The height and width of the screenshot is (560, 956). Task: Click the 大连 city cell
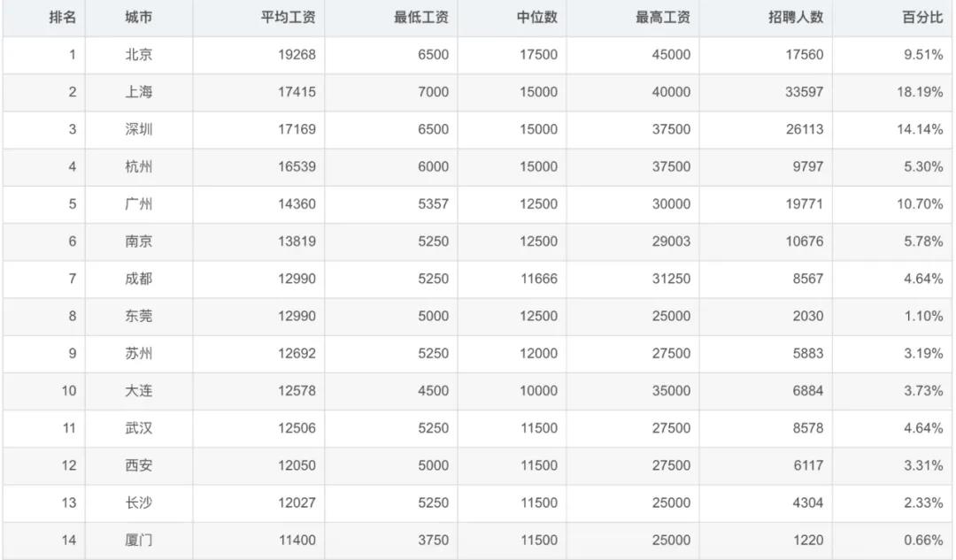[138, 391]
